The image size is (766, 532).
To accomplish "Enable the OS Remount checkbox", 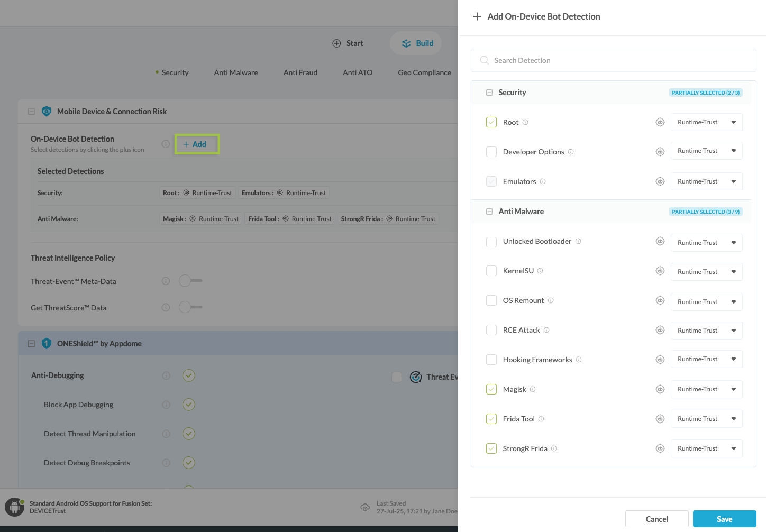I will (491, 300).
